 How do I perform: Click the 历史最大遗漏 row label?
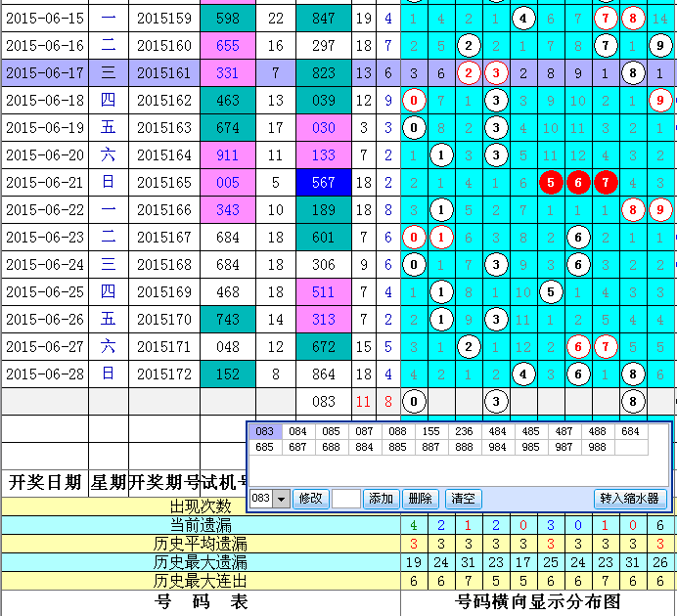point(201,562)
